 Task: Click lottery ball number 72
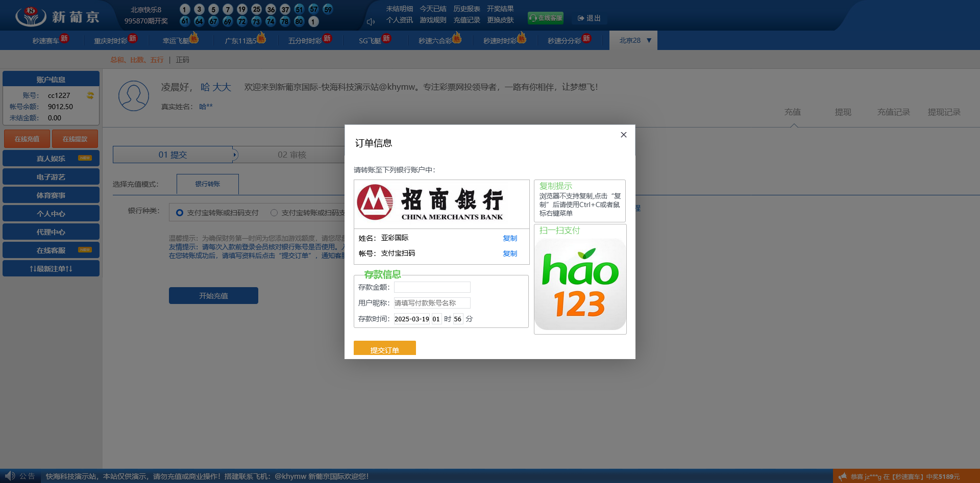[x=242, y=21]
